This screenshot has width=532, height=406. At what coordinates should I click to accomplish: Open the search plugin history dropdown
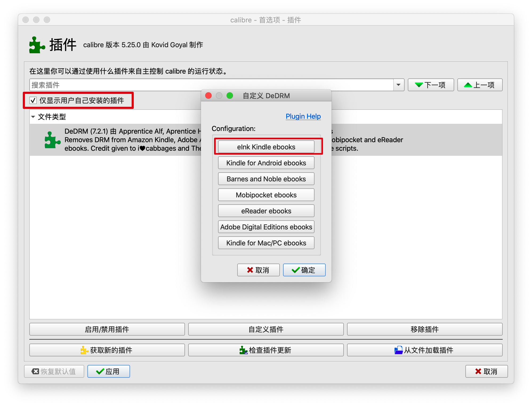click(398, 85)
